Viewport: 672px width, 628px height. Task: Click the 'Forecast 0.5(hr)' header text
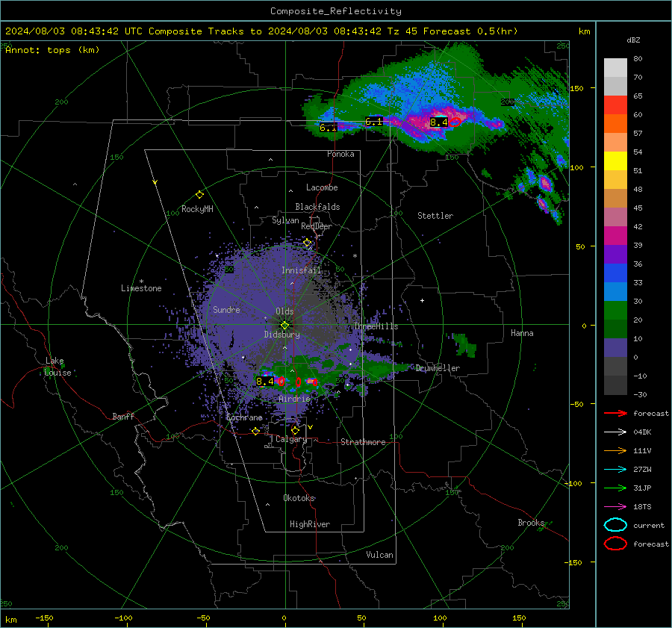pos(470,31)
